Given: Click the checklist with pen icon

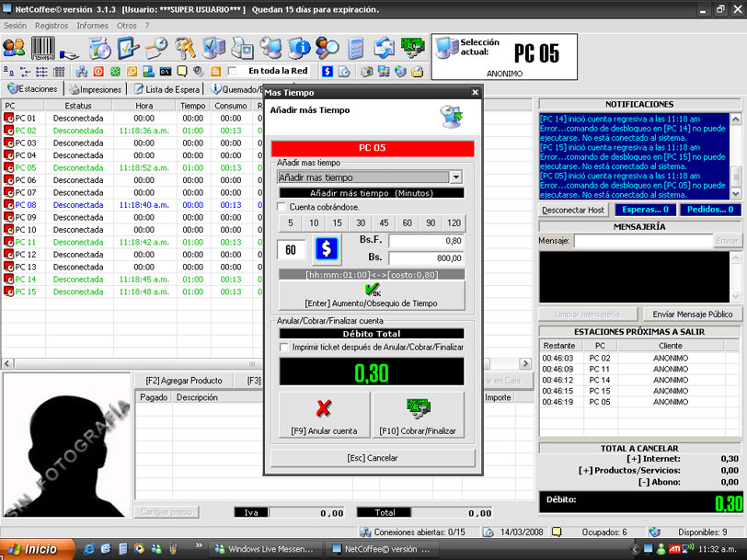Looking at the screenshot, I should click(128, 48).
